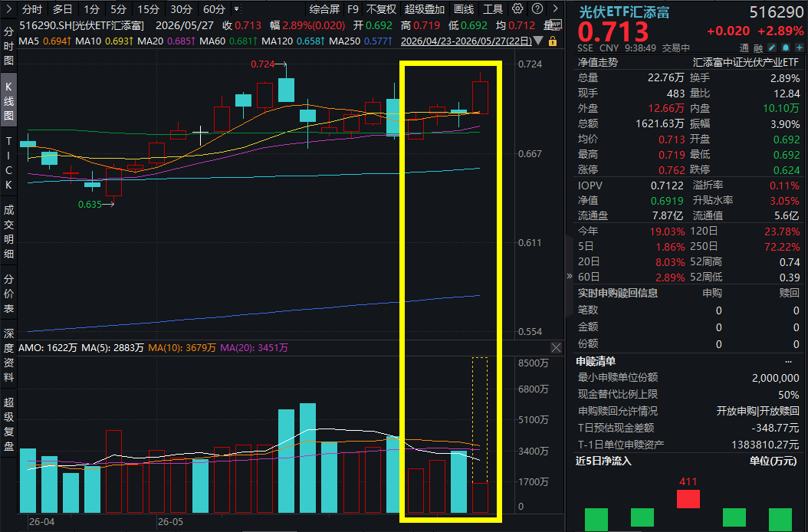Click the 净值走势 link
The height and width of the screenshot is (532, 808).
click(x=598, y=62)
